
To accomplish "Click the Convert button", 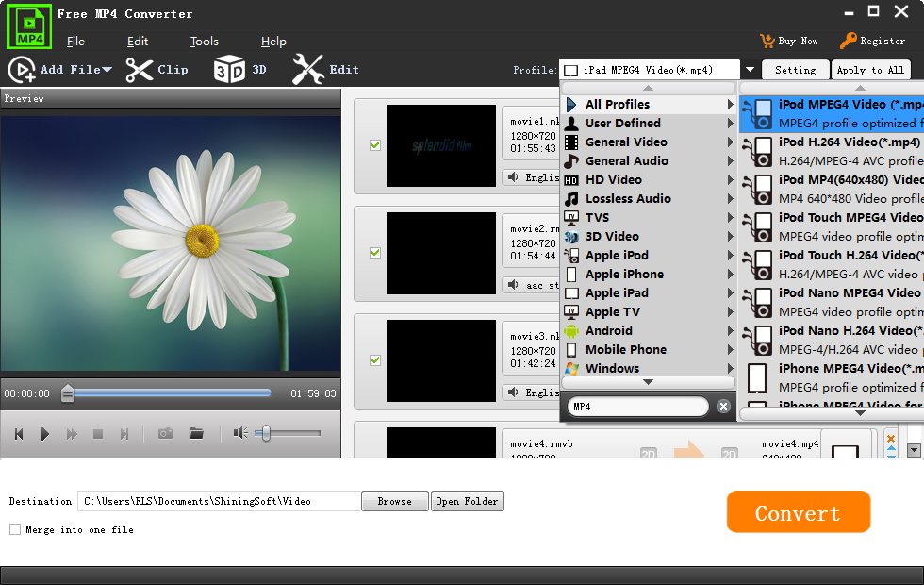I will pyautogui.click(x=799, y=511).
